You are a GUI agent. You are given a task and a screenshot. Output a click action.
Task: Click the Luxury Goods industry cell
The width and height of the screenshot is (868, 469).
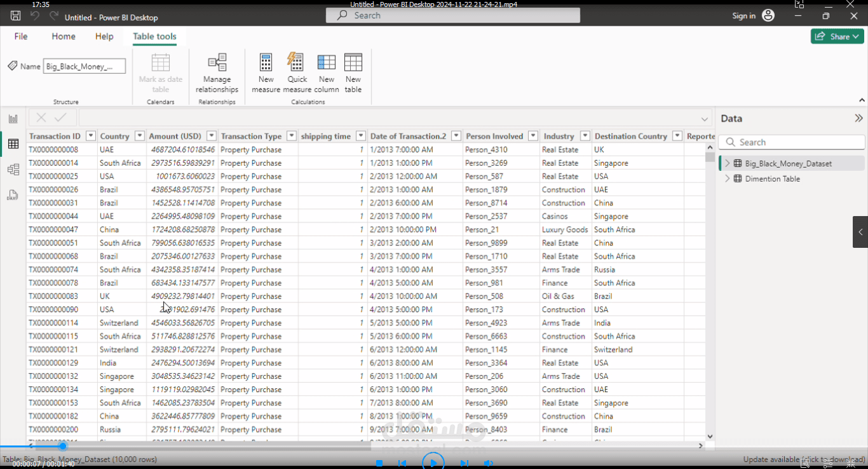tap(565, 229)
